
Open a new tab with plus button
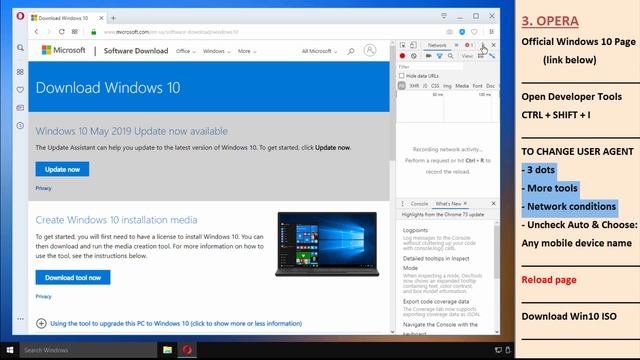point(113,18)
